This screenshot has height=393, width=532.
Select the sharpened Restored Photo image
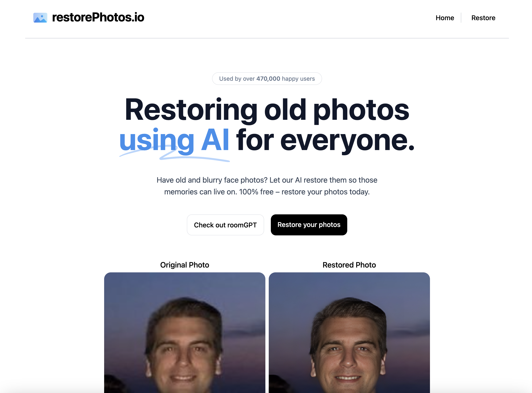(349, 332)
